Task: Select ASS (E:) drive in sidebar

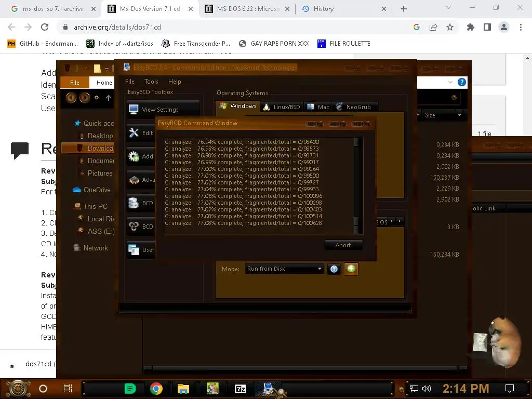Action: [96, 231]
